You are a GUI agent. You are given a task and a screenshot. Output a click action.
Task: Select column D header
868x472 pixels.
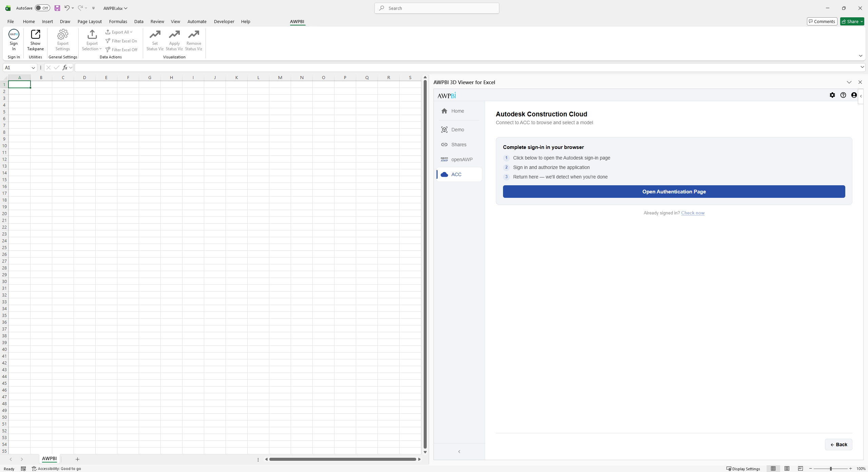[84, 77]
